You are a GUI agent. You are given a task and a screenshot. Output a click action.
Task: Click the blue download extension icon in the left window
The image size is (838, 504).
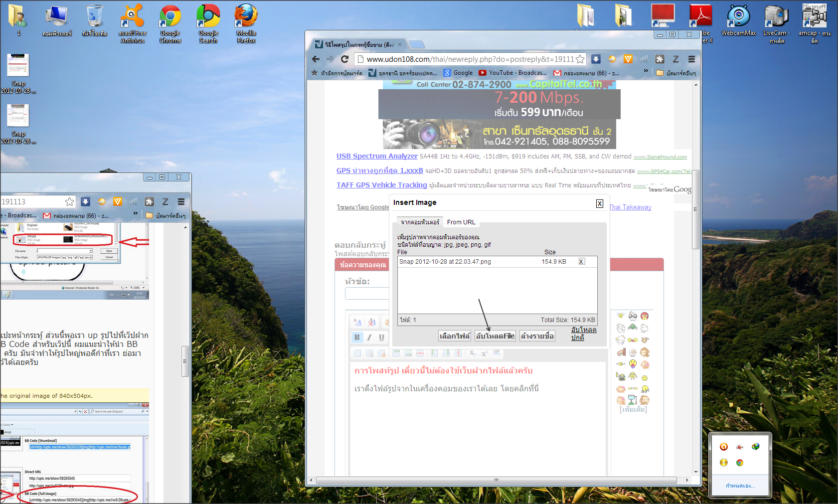tap(85, 202)
